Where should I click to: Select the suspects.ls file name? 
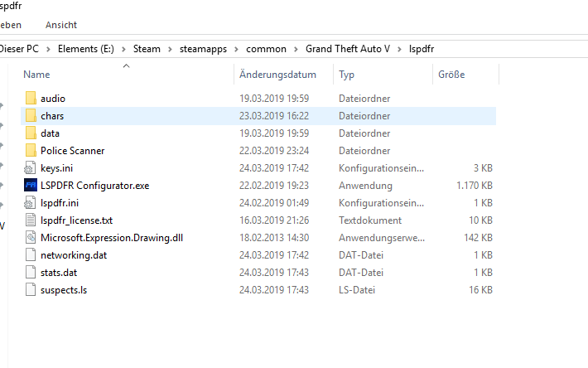click(x=64, y=290)
